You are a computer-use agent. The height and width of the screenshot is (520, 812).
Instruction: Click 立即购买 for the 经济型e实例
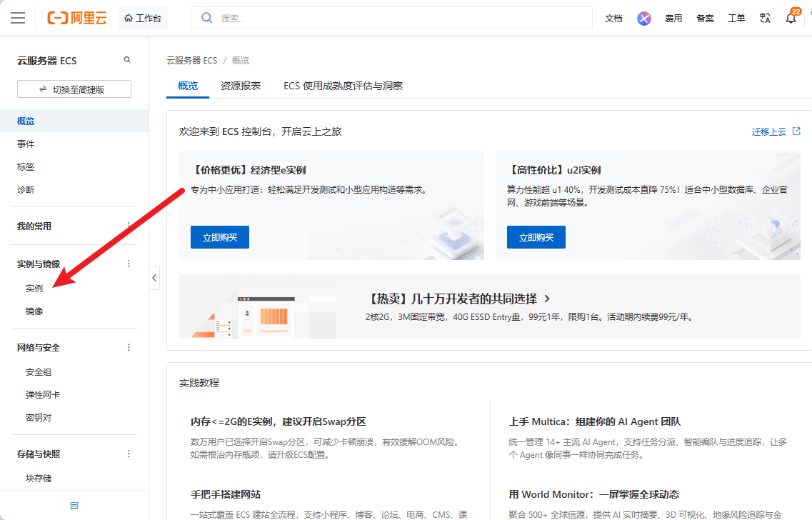tap(219, 237)
